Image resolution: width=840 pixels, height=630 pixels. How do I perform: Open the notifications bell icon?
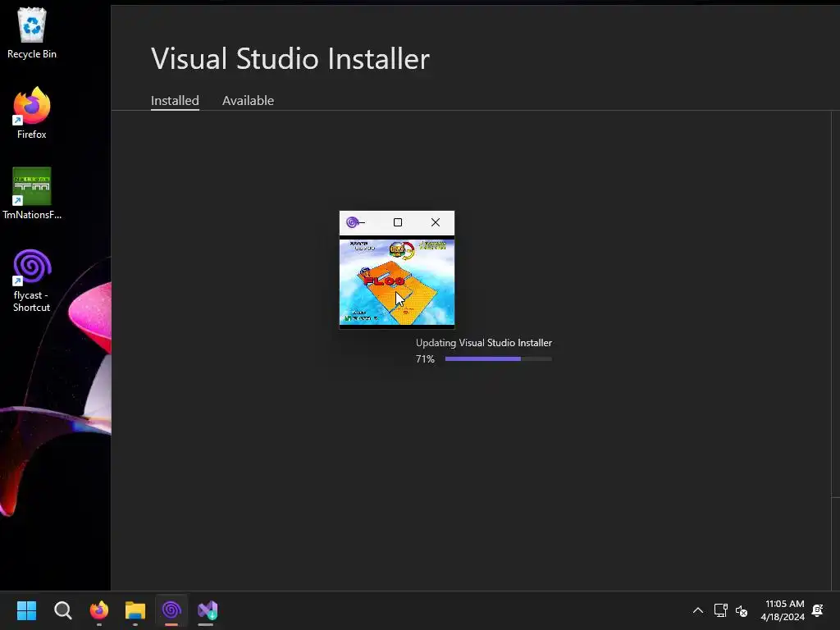[x=818, y=610]
